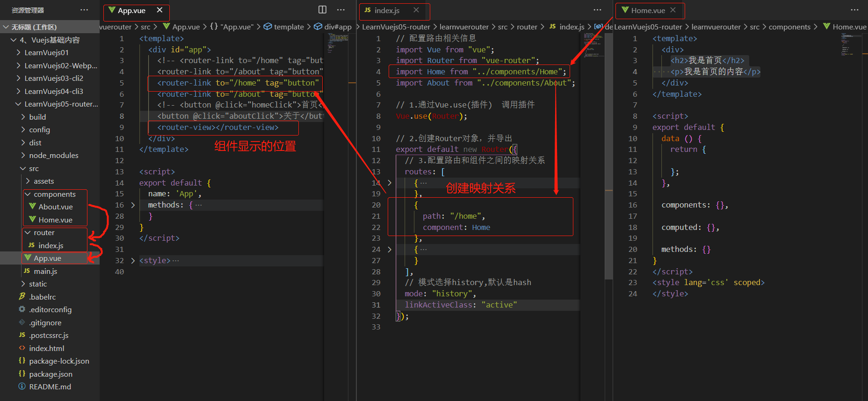This screenshot has width=868, height=401.
Task: Open more actions for App.vue editor group
Action: coord(341,10)
